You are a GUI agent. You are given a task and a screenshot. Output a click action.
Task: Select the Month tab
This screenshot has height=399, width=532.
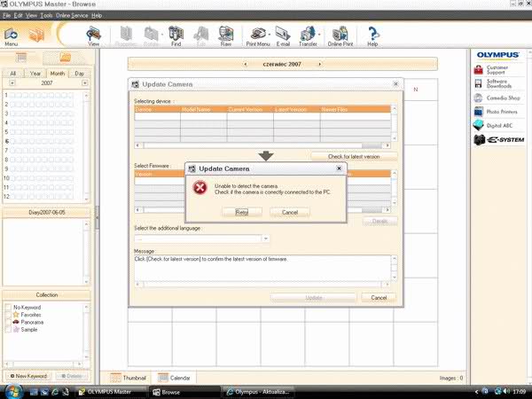pos(58,74)
